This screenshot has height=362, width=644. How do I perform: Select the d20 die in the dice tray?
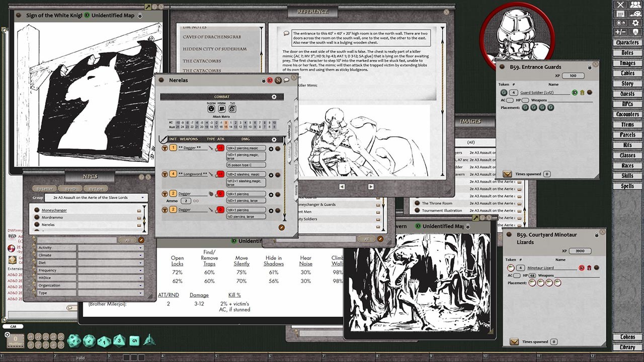point(74,341)
